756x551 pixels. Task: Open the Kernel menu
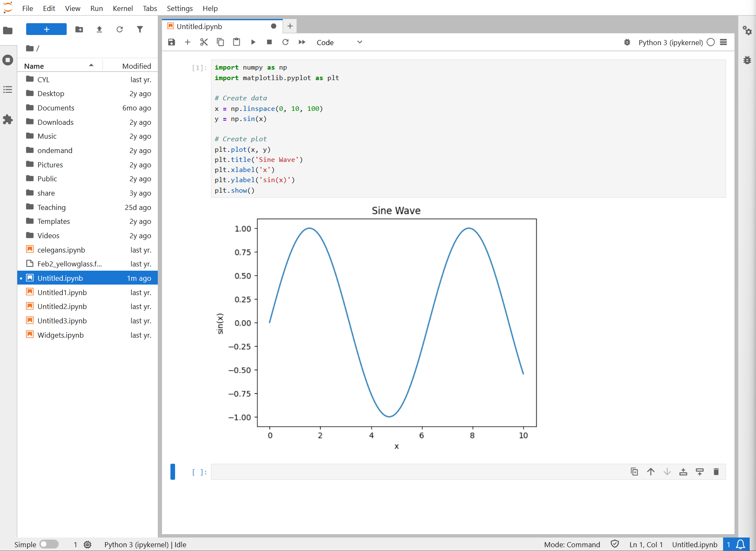pos(123,8)
